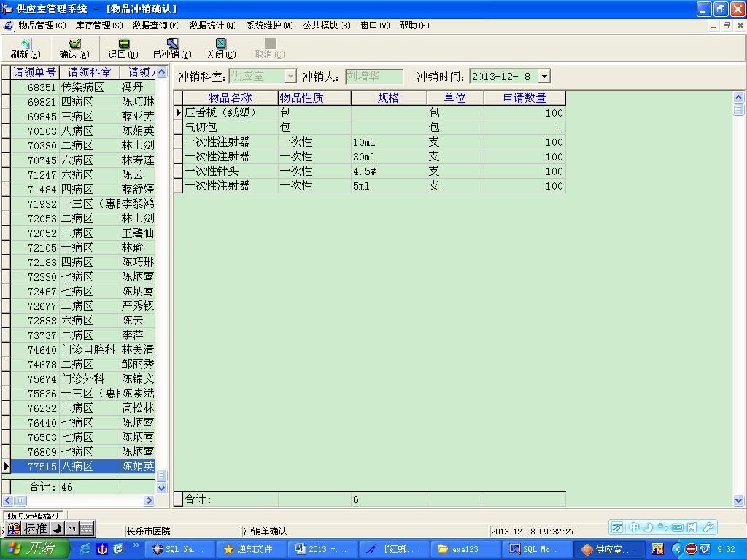Click the floating IME bar 中 icon
747x560 pixels.
634,527
